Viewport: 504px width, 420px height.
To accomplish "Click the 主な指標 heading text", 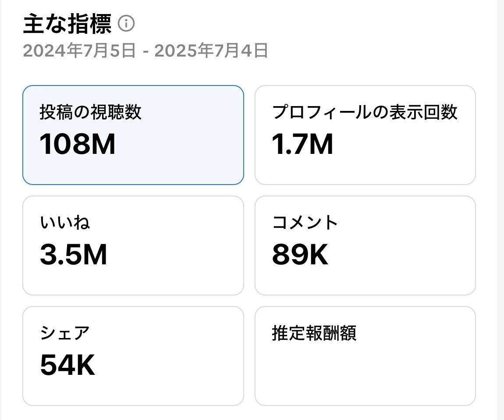I will pyautogui.click(x=67, y=24).
